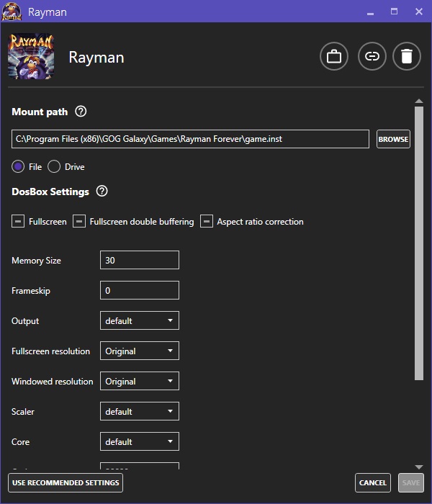Image resolution: width=432 pixels, height=504 pixels.
Task: Toggle the Fullscreen checkbox
Action: point(18,222)
